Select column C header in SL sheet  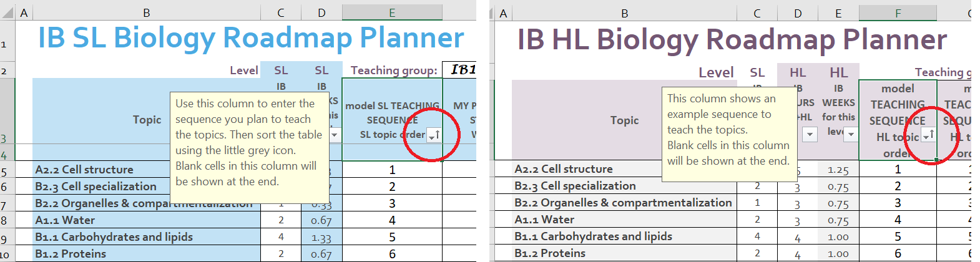pyautogui.click(x=281, y=12)
